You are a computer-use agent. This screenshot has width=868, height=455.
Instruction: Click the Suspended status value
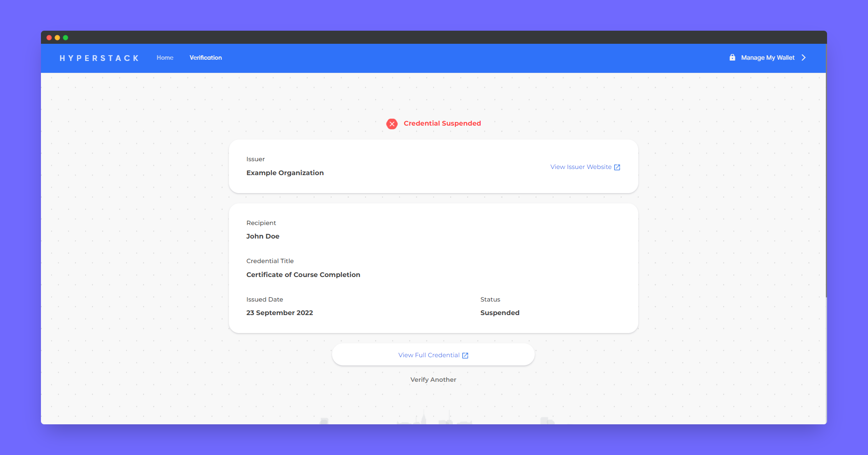(500, 313)
